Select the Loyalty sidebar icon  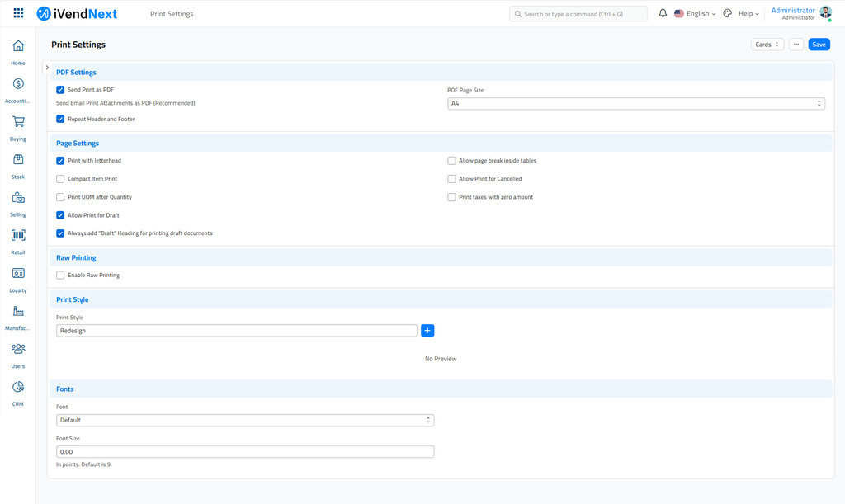(x=17, y=274)
